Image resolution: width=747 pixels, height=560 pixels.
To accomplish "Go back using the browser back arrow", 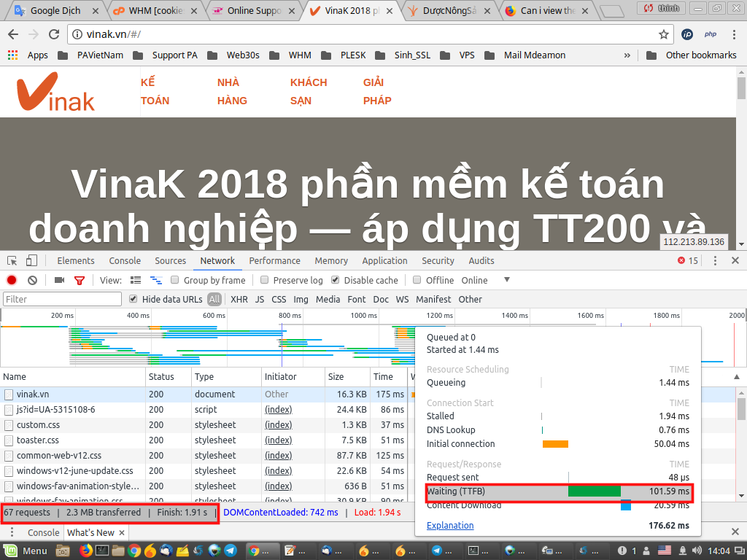I will coord(13,34).
